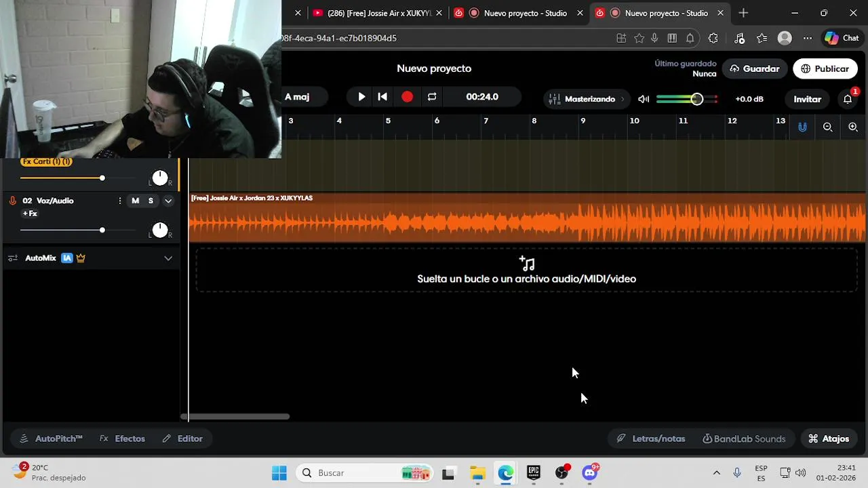Mute the Voz/Audio track
868x488 pixels.
point(135,201)
